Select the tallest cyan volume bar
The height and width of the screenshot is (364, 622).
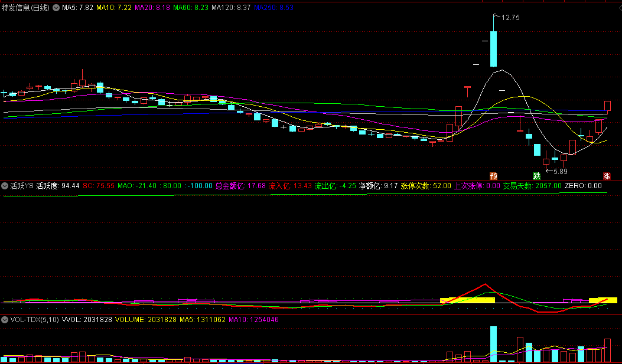point(493,344)
